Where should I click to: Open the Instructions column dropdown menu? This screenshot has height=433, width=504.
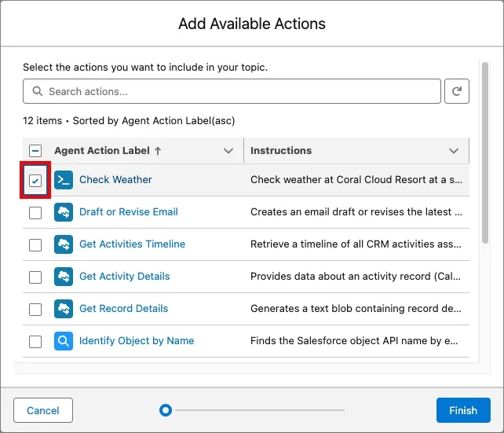point(454,151)
